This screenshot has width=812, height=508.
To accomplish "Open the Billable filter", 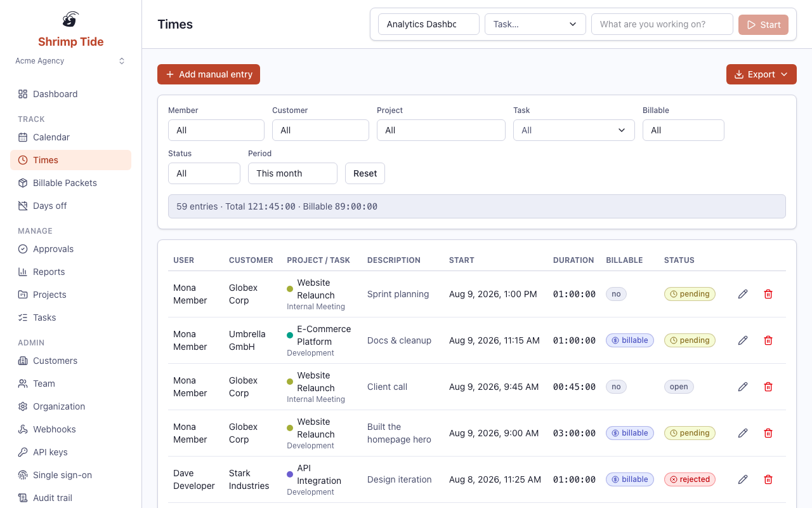I will point(683,130).
